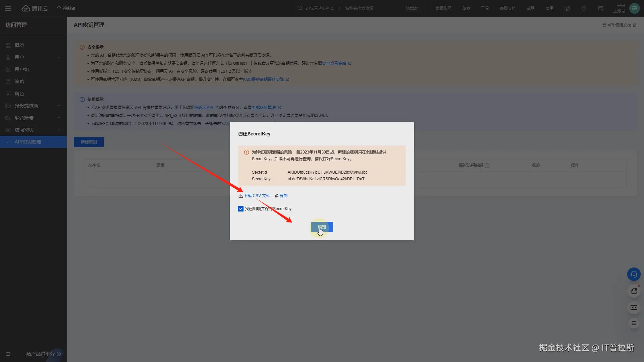Toggle the 我已知晓并保存SecretKey checkbox
The width and height of the screenshot is (644, 362).
(240, 209)
